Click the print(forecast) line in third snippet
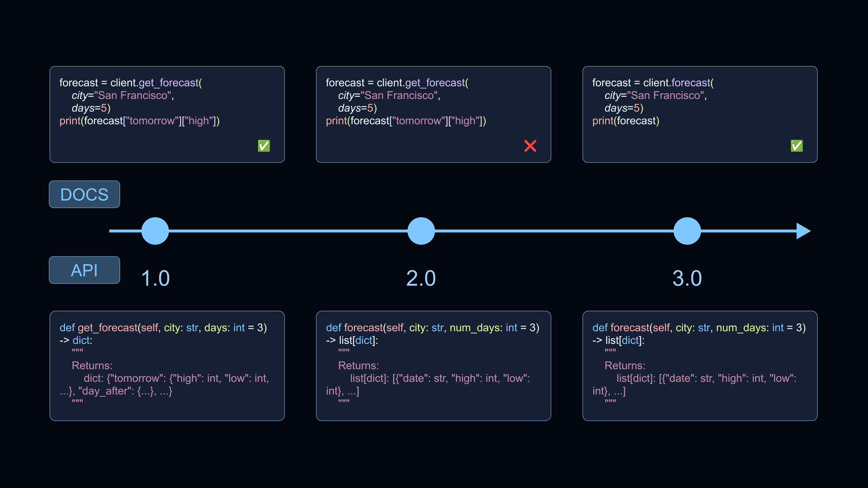The width and height of the screenshot is (868, 488). [626, 121]
